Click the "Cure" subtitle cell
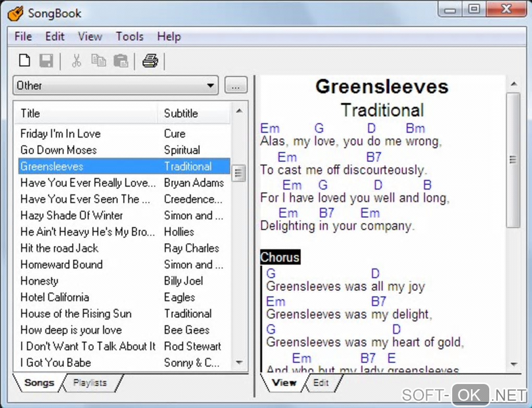Image resolution: width=532 pixels, height=408 pixels. pyautogui.click(x=175, y=133)
